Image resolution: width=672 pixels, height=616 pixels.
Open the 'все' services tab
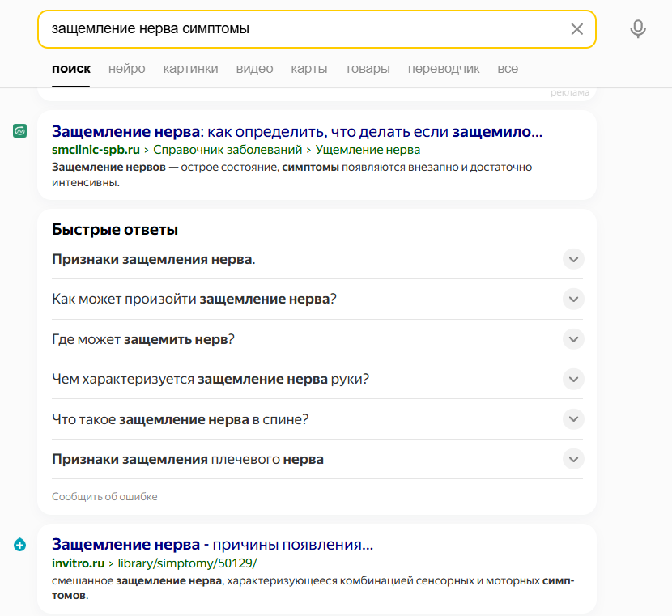tap(508, 69)
